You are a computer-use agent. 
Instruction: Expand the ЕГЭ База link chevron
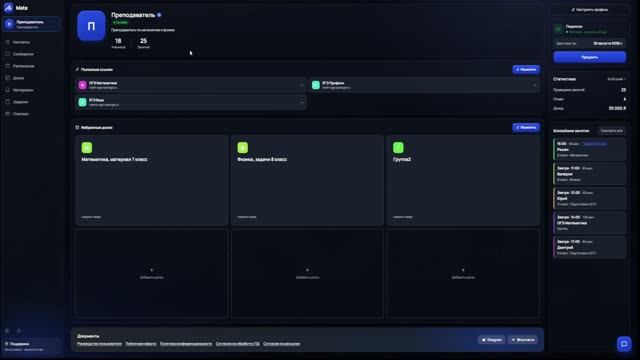(302, 102)
